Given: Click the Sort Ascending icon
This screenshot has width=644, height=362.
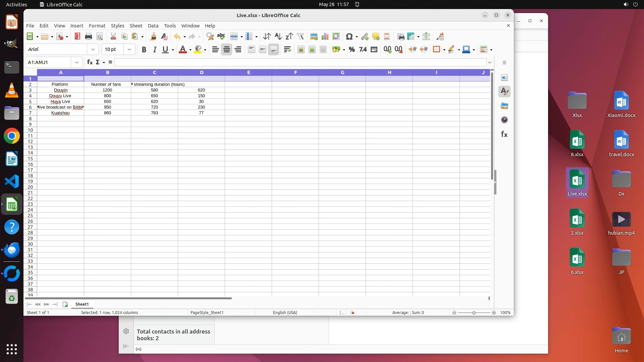Looking at the screenshot, I should tap(278, 37).
